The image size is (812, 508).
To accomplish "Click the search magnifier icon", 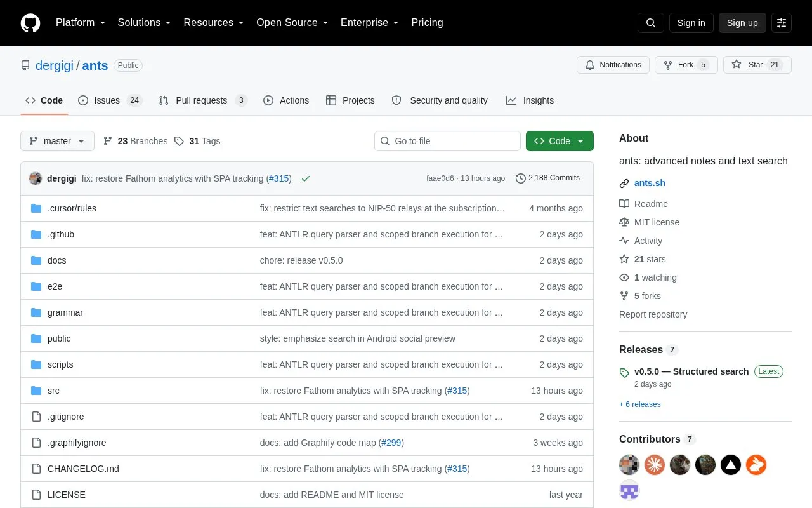I will 651,23.
